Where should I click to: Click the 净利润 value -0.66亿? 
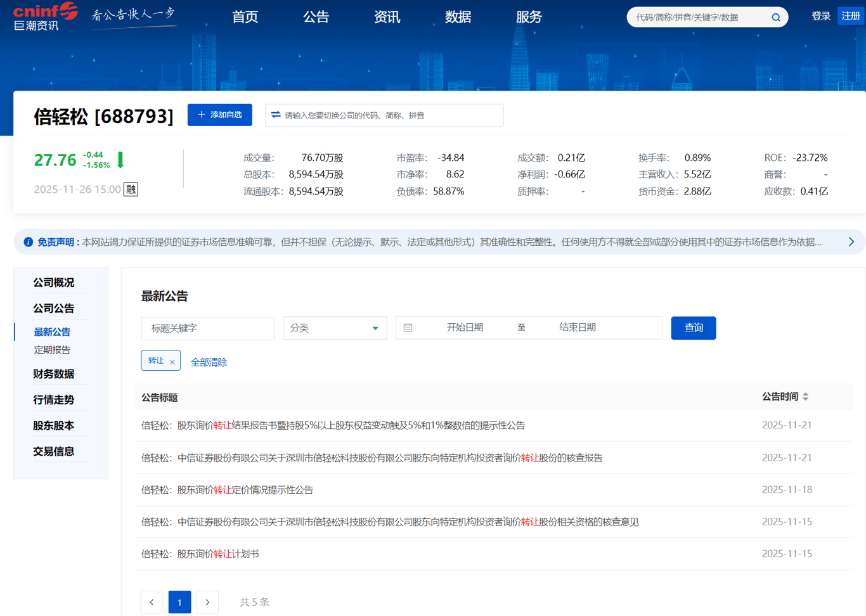[x=570, y=174]
